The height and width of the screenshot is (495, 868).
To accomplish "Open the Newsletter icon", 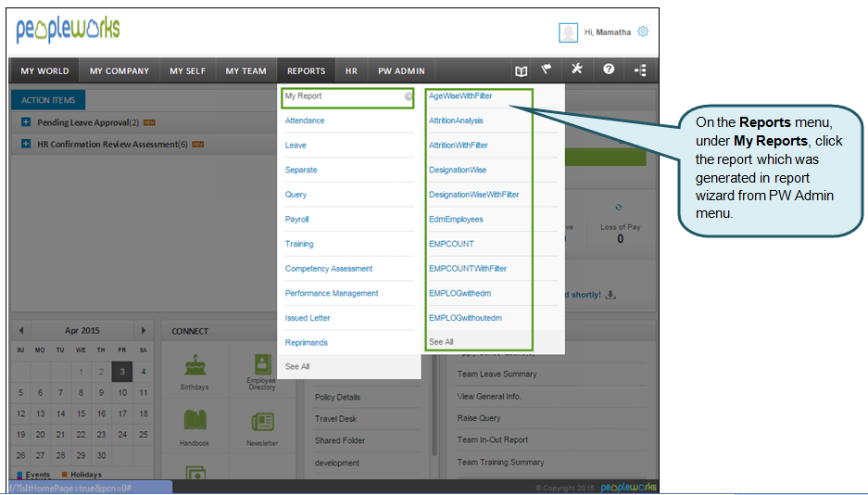I will (x=262, y=422).
